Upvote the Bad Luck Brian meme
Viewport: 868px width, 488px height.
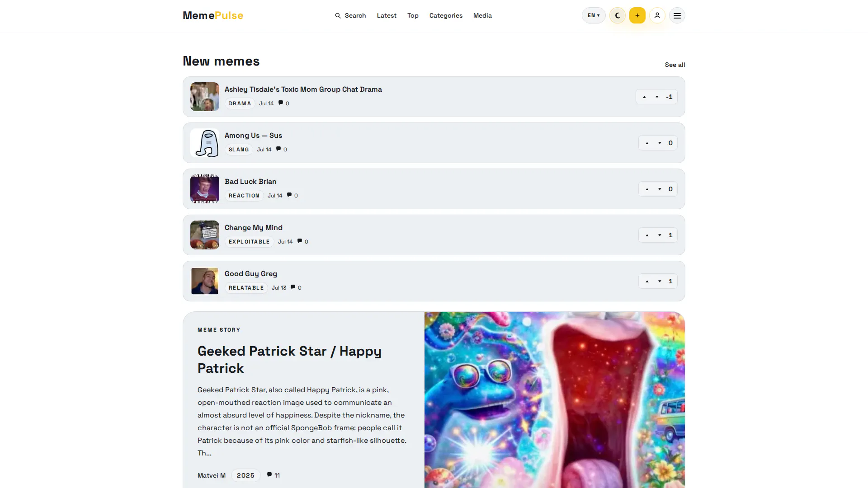pyautogui.click(x=647, y=189)
